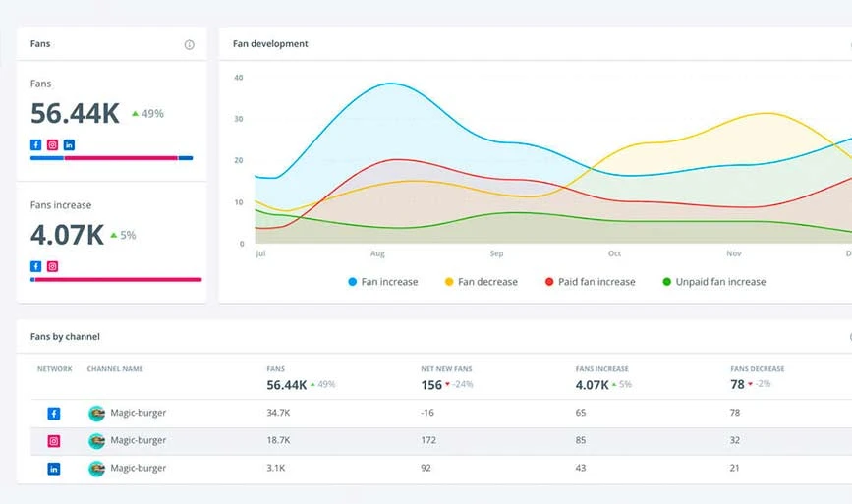852x504 pixels.
Task: Click the info icon in Fans panel
Action: (189, 44)
